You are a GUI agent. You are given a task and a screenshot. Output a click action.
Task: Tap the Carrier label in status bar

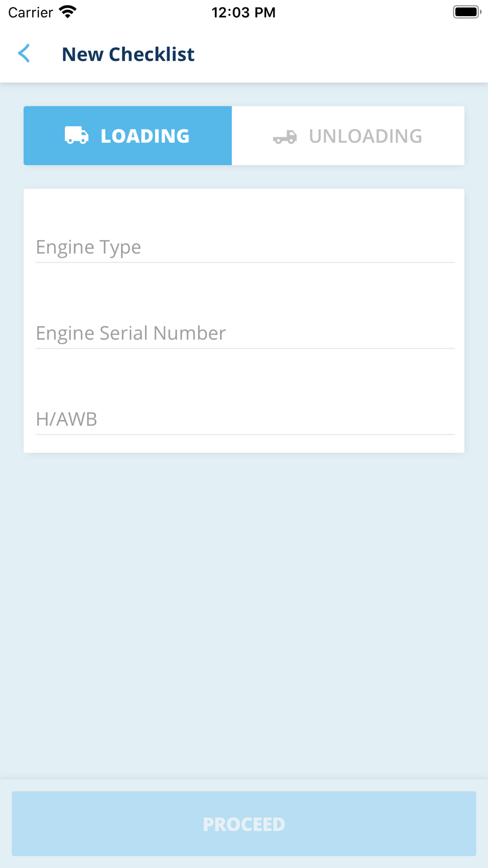pos(31,12)
